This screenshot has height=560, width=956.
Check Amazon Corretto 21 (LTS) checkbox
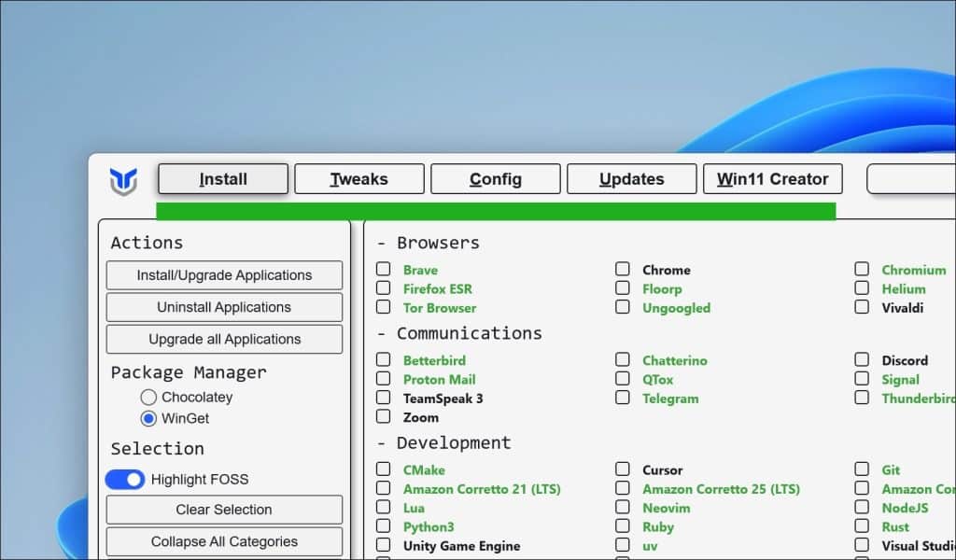coord(383,487)
